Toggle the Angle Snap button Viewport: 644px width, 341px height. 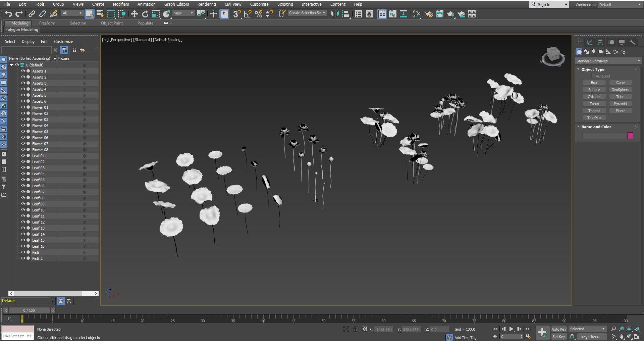coord(248,14)
